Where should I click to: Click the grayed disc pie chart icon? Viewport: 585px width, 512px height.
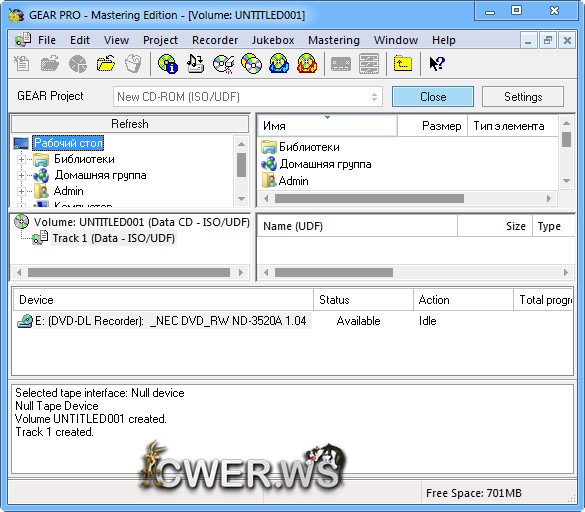(x=78, y=64)
